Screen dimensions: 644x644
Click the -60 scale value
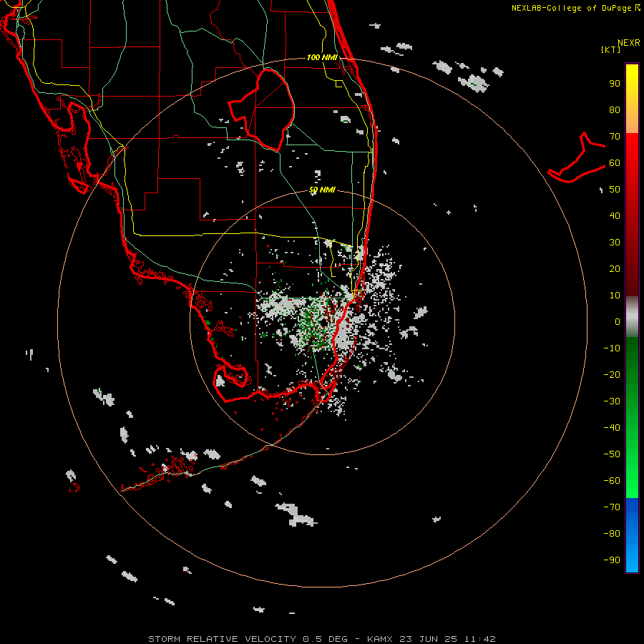(612, 481)
